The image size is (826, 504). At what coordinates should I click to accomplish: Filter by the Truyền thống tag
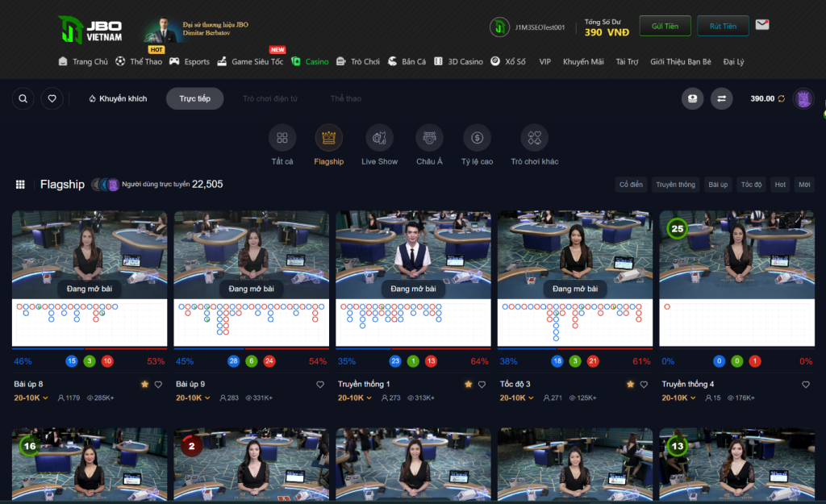click(676, 185)
